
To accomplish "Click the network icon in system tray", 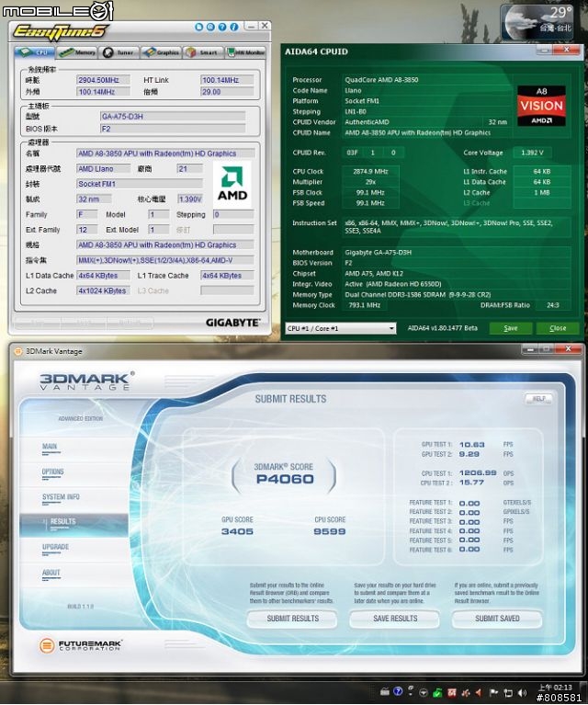I will [x=507, y=692].
